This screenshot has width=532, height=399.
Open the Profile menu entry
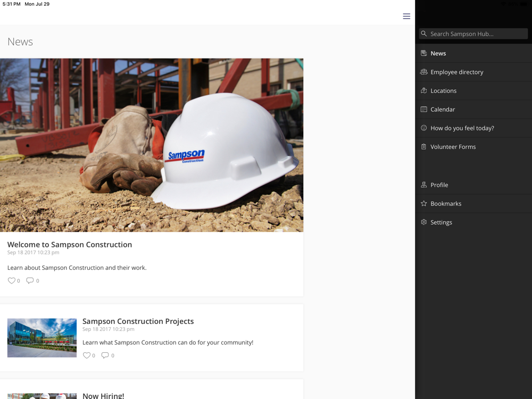point(473,185)
